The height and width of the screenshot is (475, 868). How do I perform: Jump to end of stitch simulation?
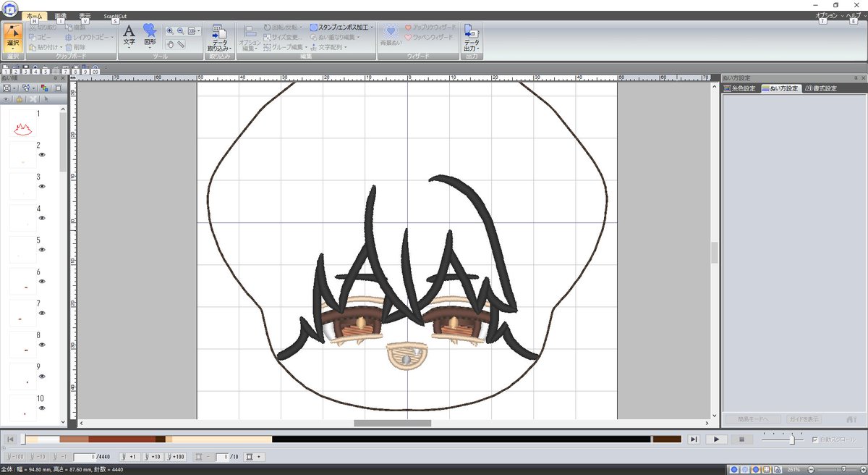pos(693,439)
